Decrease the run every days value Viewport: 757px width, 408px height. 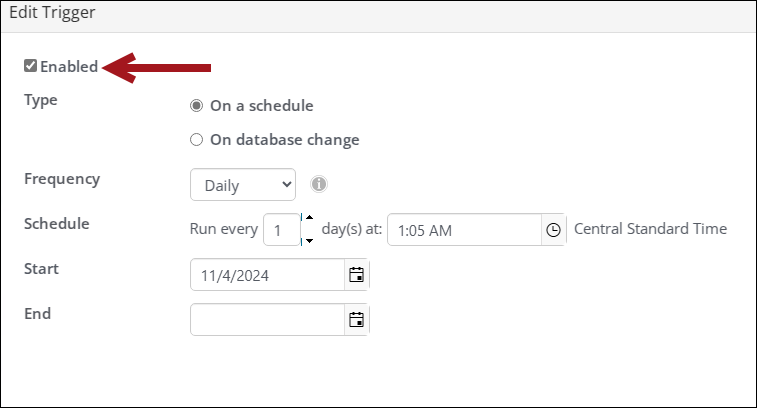click(309, 240)
